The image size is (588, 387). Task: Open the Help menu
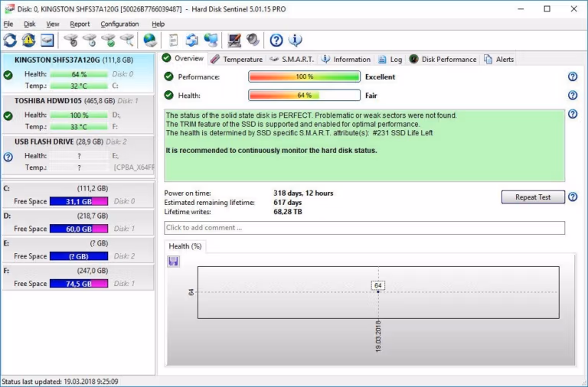[158, 24]
